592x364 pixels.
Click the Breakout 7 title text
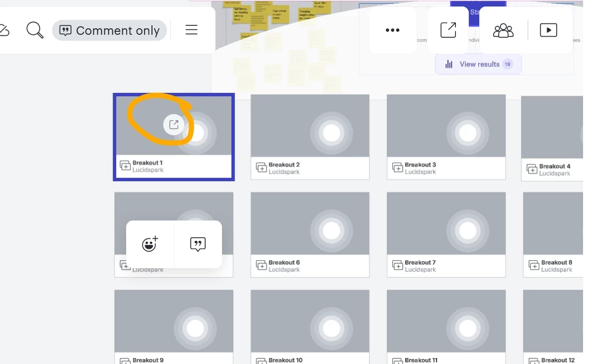coord(420,262)
